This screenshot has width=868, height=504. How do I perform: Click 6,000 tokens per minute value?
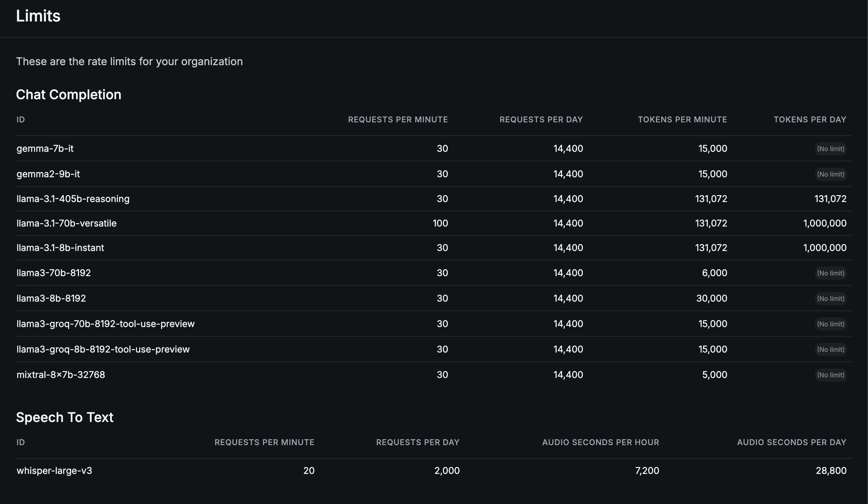pyautogui.click(x=715, y=273)
